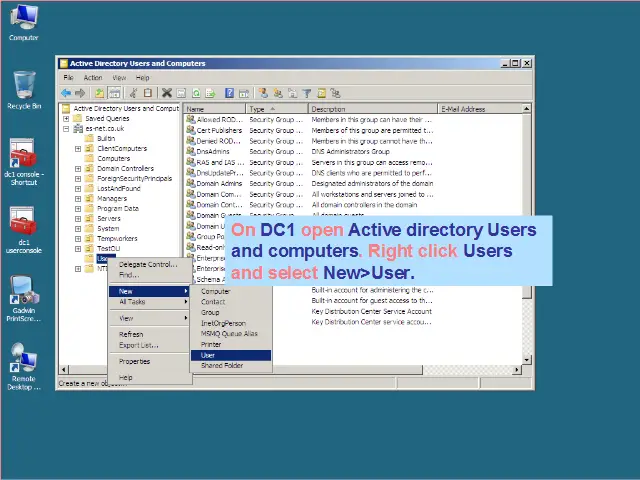Click the Properties toolbar icon
This screenshot has width=640, height=480.
click(181, 93)
